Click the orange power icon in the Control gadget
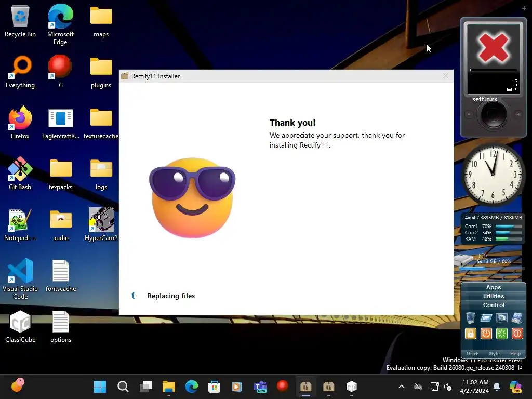This screenshot has width=532, height=399. coord(486,334)
